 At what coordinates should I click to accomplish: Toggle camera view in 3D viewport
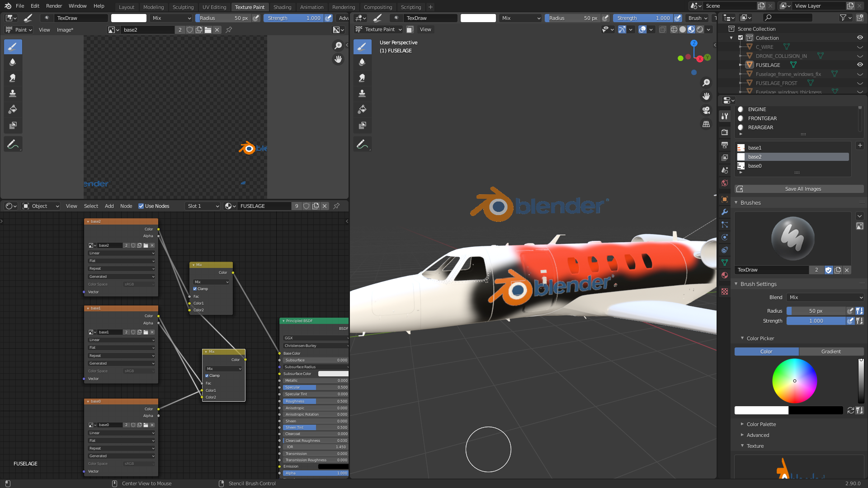(x=706, y=110)
